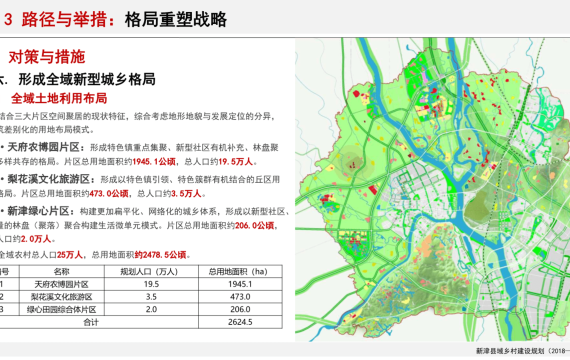Click the 形成全域新型城乡格局 subheading
570x360 pixels.
coord(87,79)
